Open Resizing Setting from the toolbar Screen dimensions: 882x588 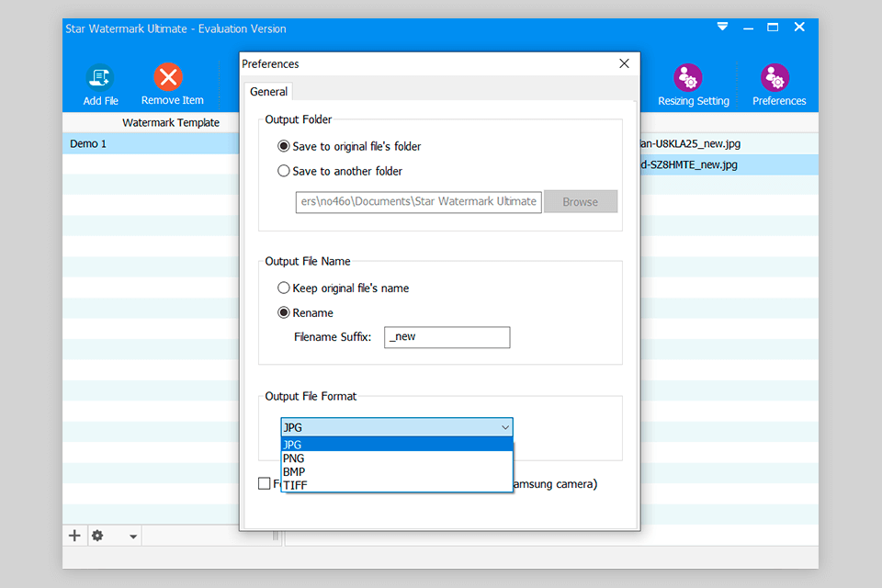(x=693, y=85)
